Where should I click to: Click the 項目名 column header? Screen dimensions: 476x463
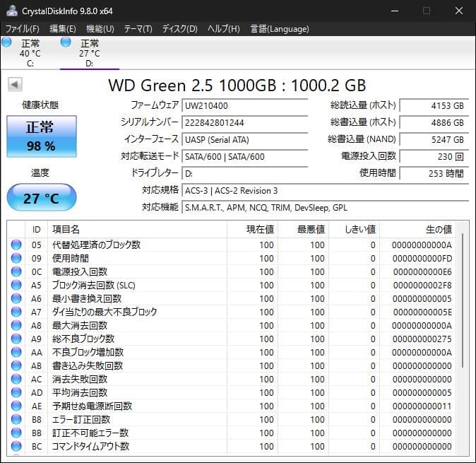point(137,229)
